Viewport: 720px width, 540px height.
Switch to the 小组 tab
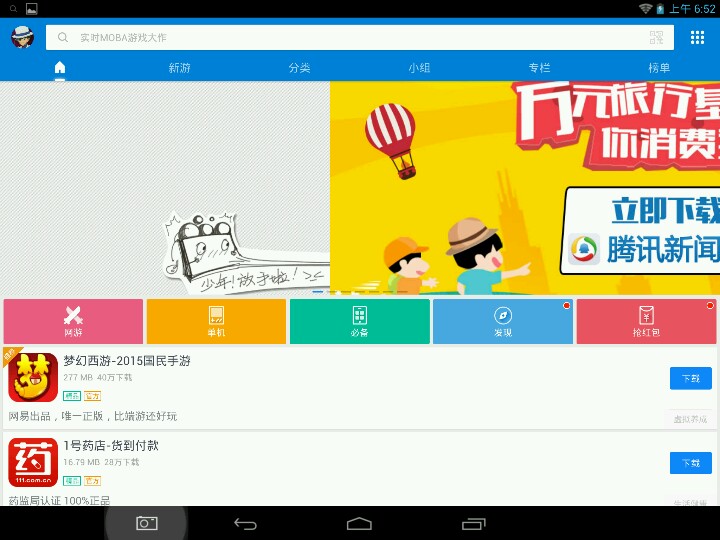coord(419,68)
